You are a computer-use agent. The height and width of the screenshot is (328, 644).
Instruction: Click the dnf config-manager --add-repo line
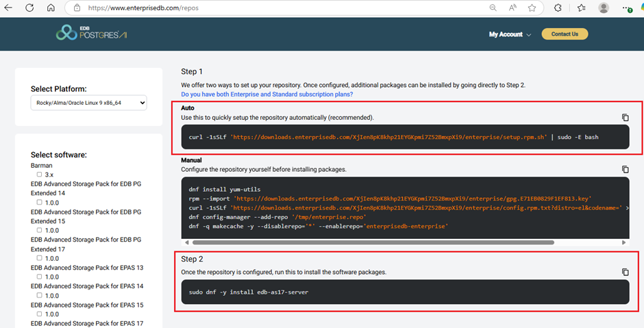coord(277,217)
